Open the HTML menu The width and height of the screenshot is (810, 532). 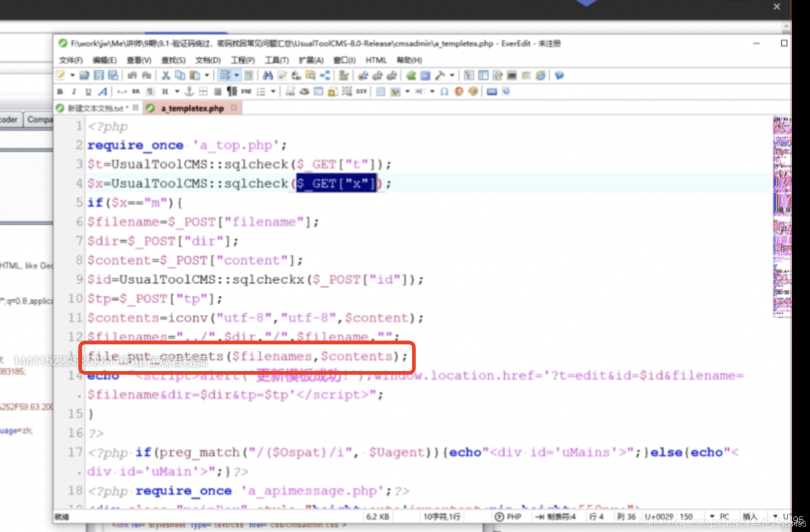[x=376, y=60]
